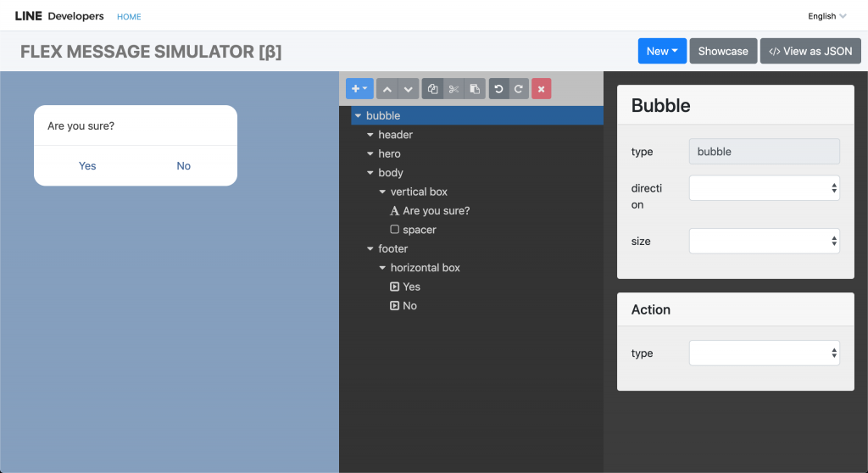The image size is (868, 473).
Task: Click View as JSON button
Action: point(810,51)
